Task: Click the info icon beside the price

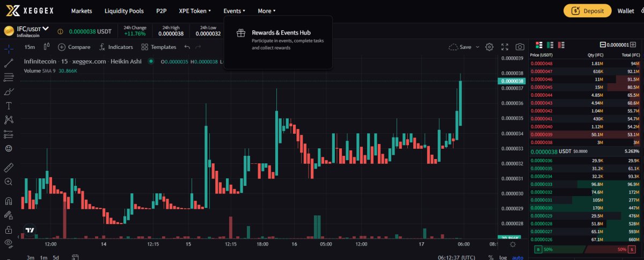Action: click(x=60, y=32)
